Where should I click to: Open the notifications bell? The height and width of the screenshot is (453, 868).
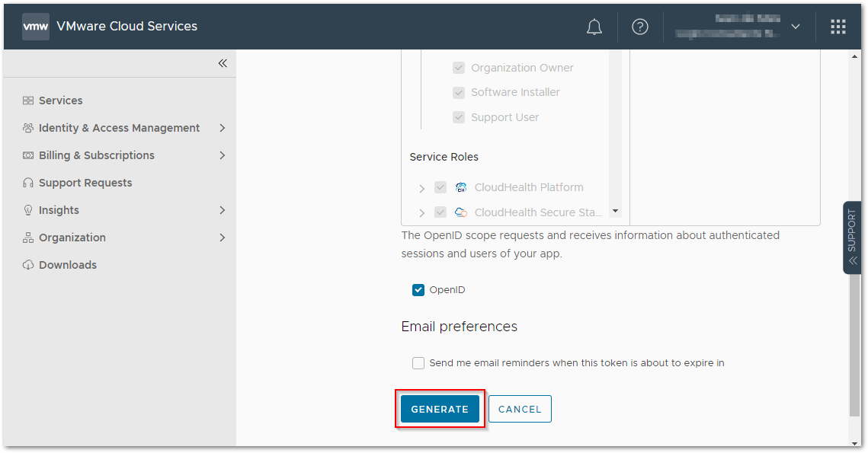pos(594,26)
